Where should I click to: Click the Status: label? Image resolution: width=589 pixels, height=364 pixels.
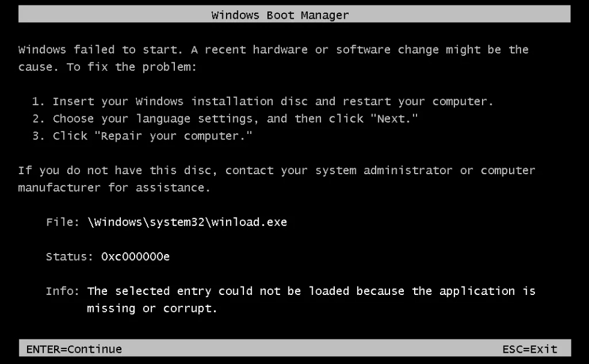70,256
